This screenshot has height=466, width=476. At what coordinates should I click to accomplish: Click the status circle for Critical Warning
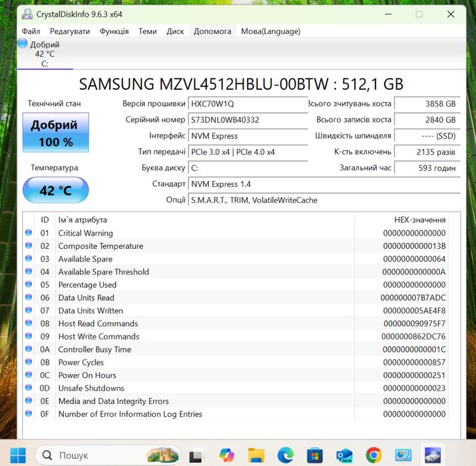(x=29, y=232)
